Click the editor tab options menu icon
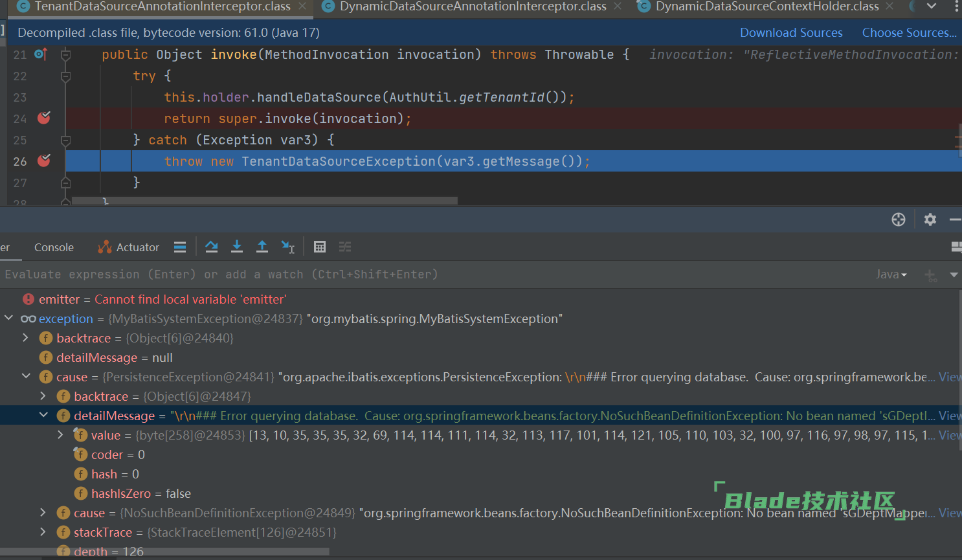This screenshot has width=962, height=560. tap(957, 6)
